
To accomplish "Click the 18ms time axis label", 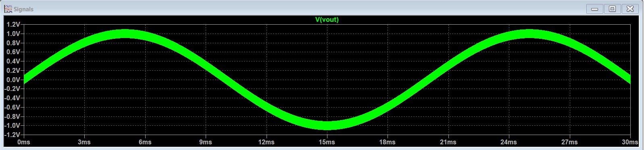I will 388,142.
